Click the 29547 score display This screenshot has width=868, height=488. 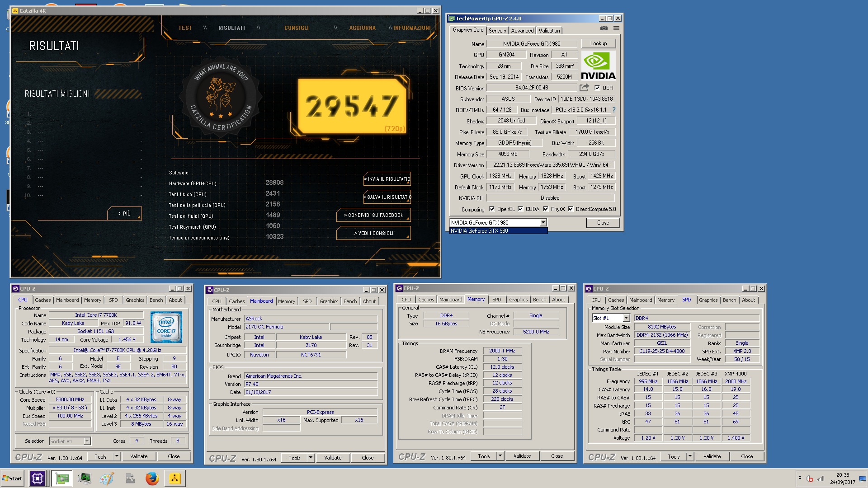352,107
